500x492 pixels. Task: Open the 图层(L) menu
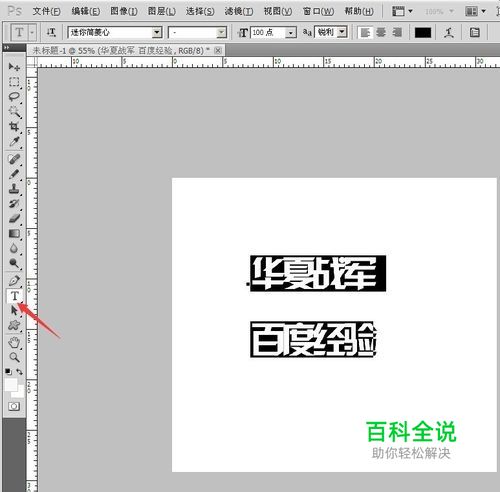(162, 11)
